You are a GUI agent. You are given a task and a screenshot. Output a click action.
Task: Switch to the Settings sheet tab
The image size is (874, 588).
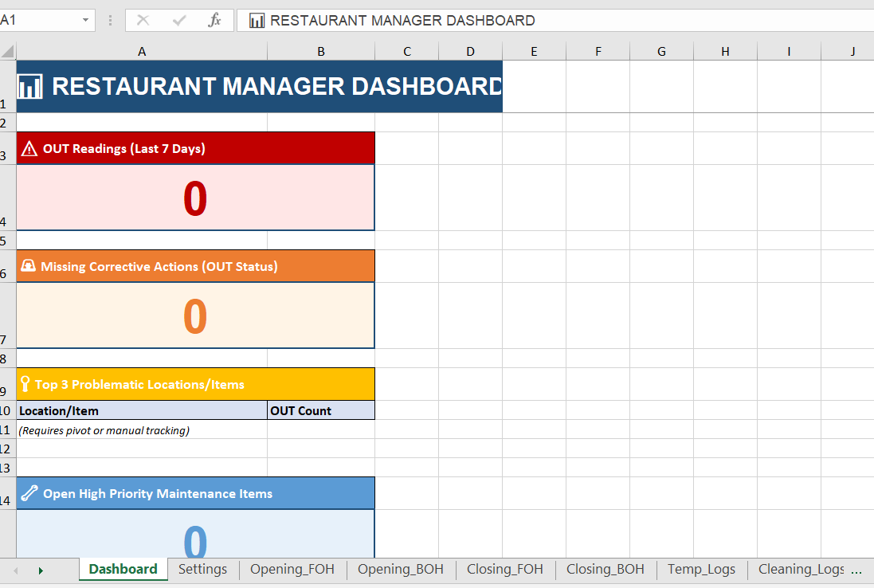click(202, 569)
